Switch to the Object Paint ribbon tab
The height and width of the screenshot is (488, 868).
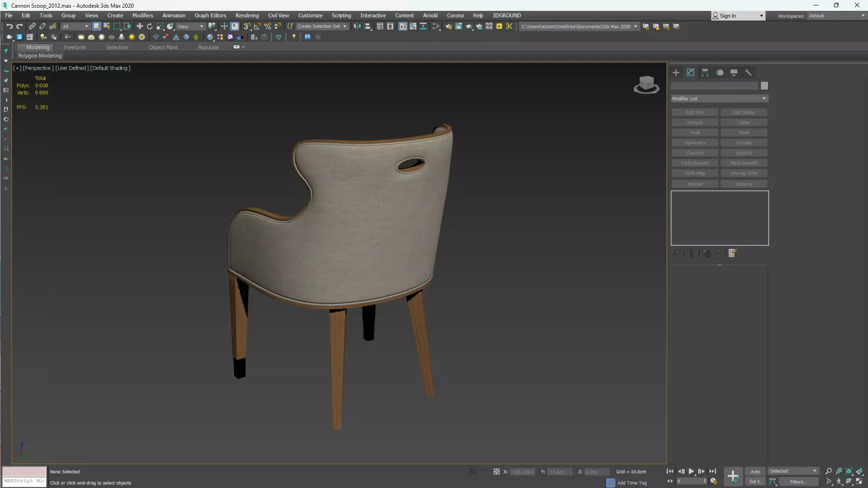(x=163, y=47)
